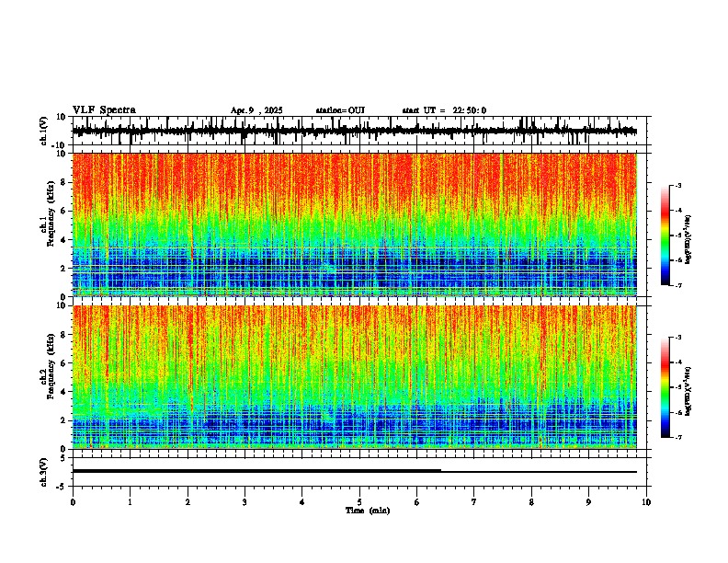Click the ch.1 voltage waveform trace panel
This screenshot has height=563, width=728.
tap(361, 131)
